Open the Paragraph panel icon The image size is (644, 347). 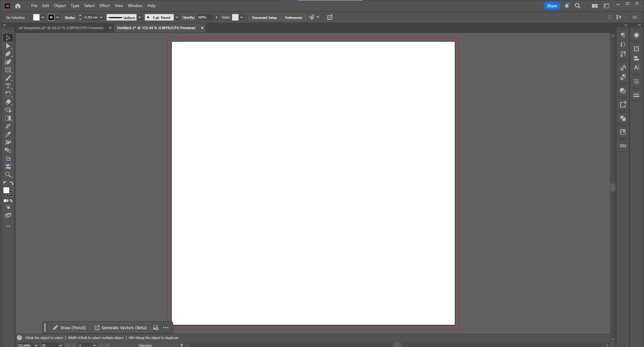(623, 36)
